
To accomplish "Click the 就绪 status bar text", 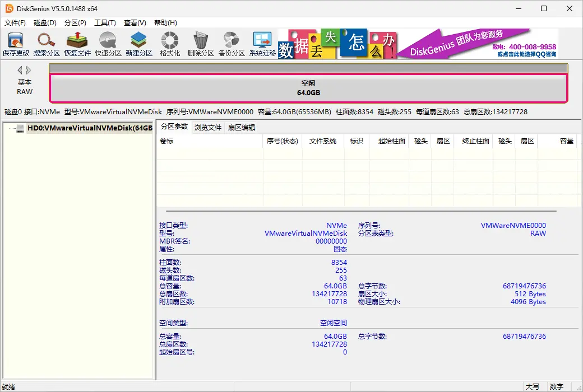I will [8, 387].
